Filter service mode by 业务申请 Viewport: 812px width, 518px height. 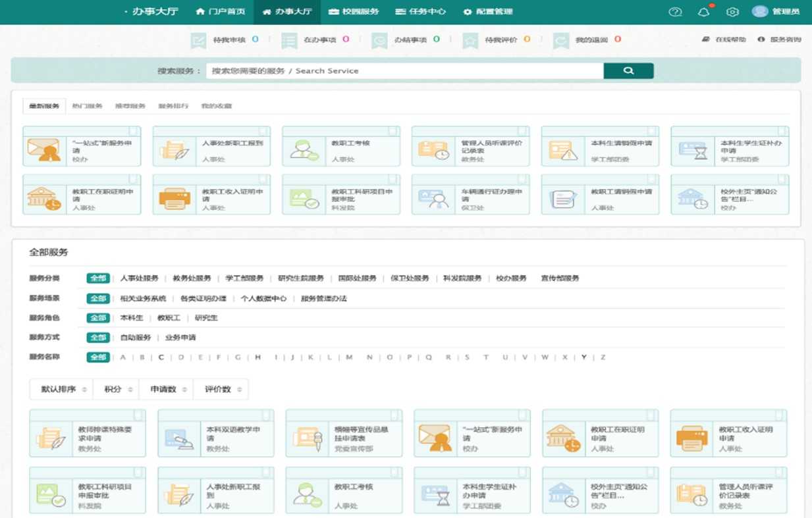[x=180, y=338]
